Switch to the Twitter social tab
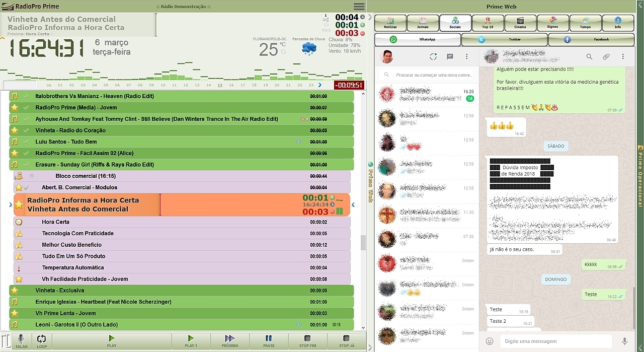Screen dimensions: 644x352 pyautogui.click(x=504, y=39)
